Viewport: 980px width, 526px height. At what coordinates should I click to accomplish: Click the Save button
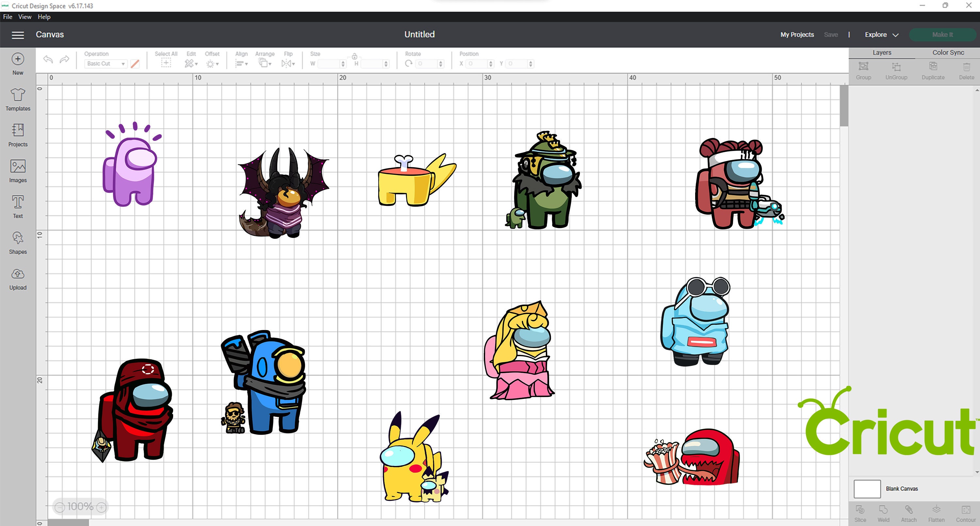tap(831, 35)
